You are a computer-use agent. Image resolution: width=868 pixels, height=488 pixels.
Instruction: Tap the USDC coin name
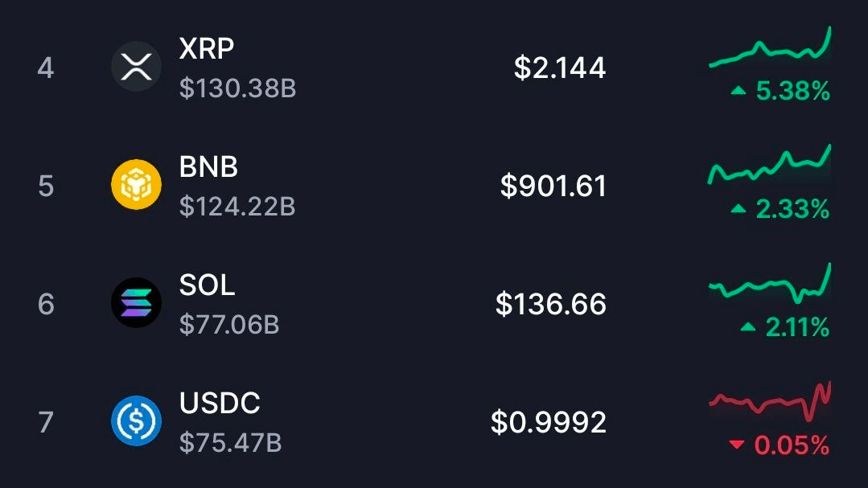(x=220, y=403)
